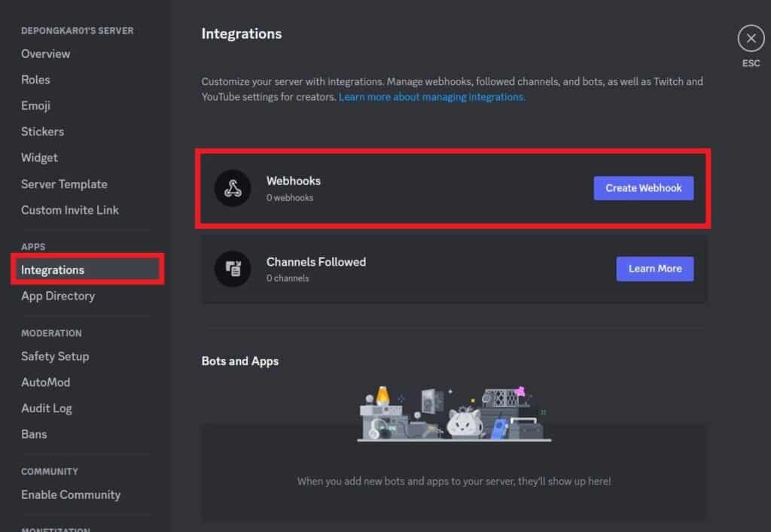
Task: Open Custom Invite Link settings
Action: click(70, 210)
